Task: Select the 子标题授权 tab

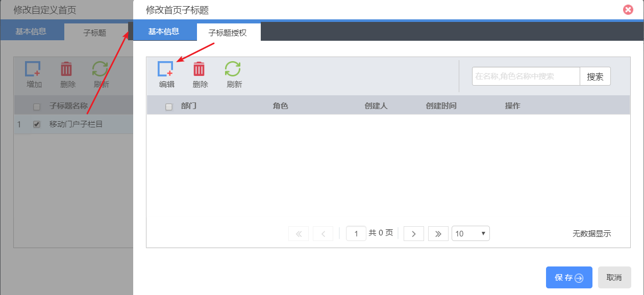Action: coord(228,33)
